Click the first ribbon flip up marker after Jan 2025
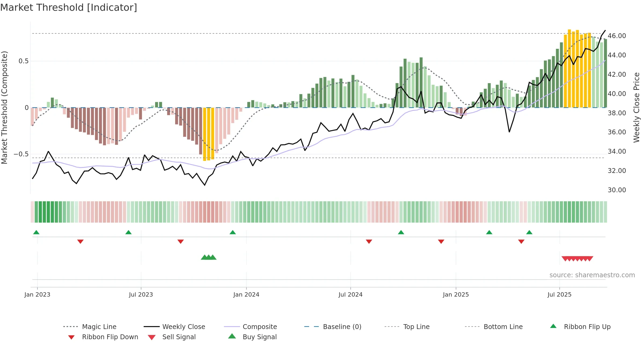Viewport: 644px width, 362px height. point(489,232)
